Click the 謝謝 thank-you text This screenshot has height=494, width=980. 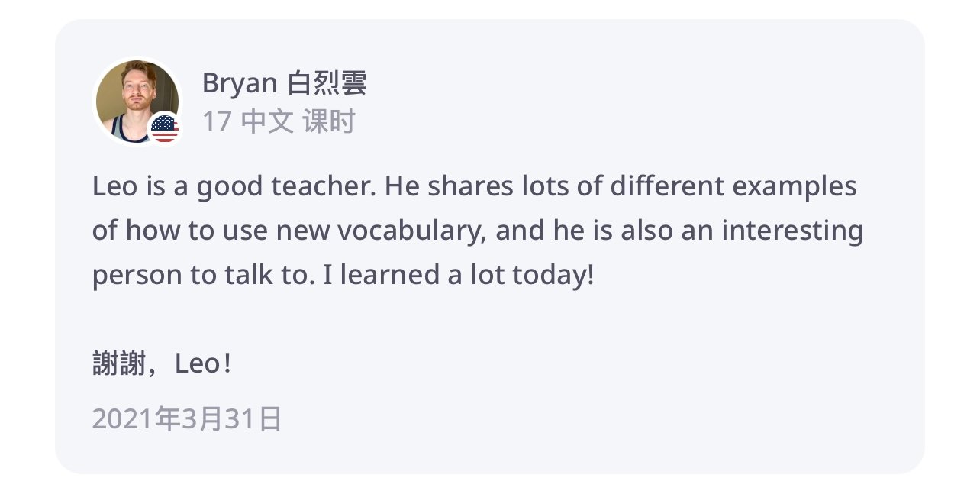118,364
